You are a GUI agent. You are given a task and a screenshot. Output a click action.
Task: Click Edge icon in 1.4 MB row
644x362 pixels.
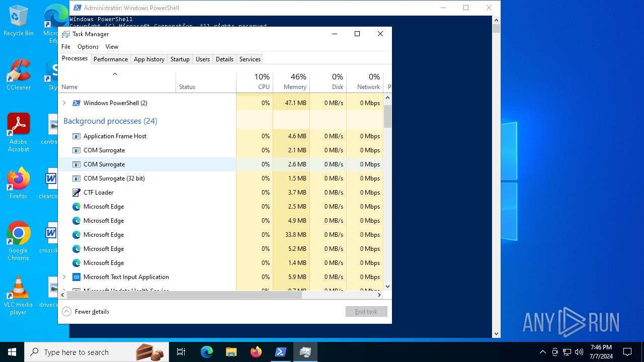point(76,263)
